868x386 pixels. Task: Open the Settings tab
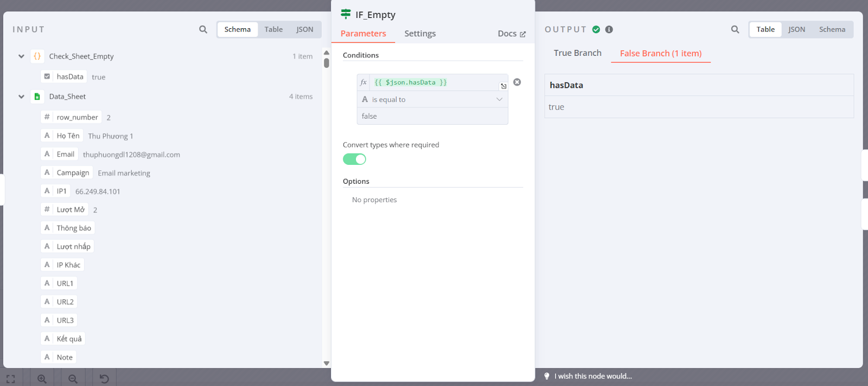coord(420,34)
